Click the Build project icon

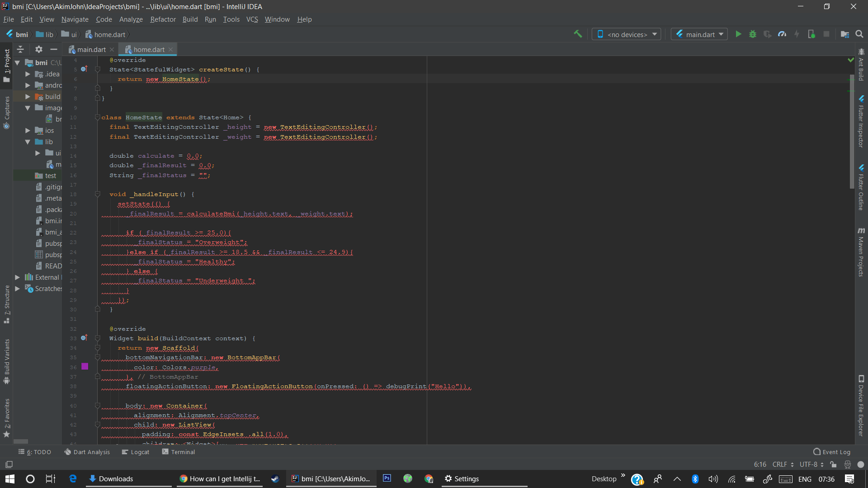[577, 34]
